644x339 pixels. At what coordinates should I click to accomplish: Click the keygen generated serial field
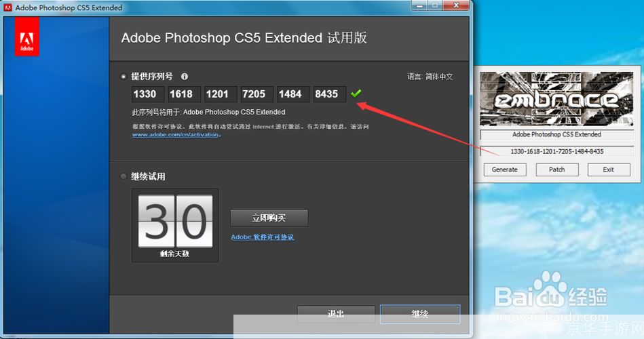click(557, 151)
